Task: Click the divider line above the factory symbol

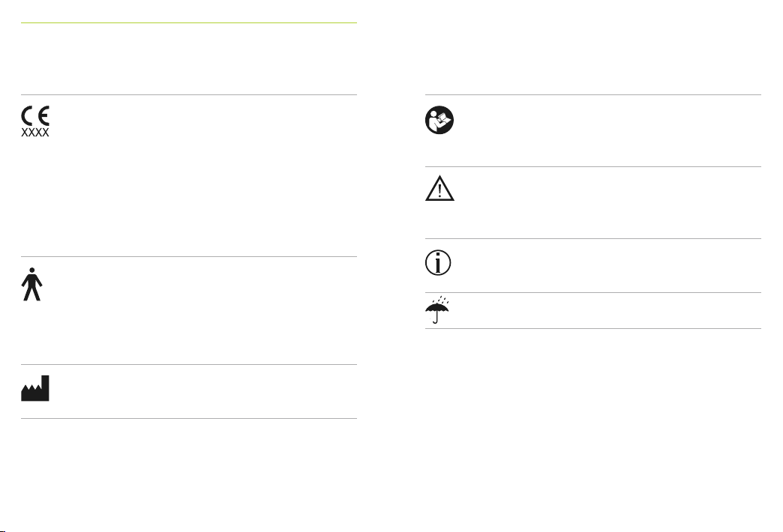Action: [189, 365]
